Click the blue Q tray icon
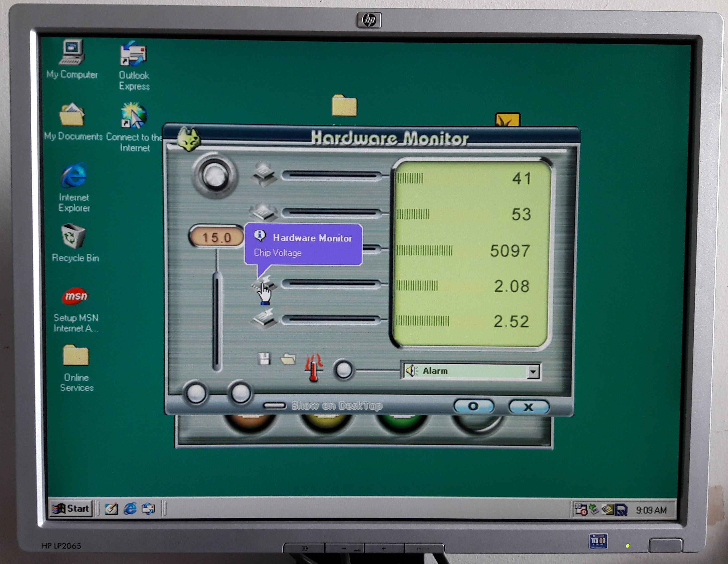 [x=621, y=510]
